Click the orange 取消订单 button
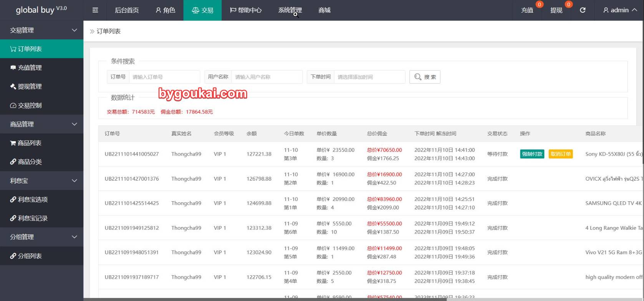 tap(560, 154)
